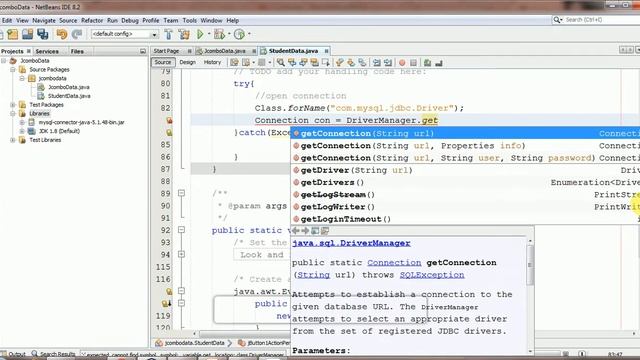This screenshot has width=640, height=360.
Task: Open the String link in Javadoc
Action: point(313,275)
